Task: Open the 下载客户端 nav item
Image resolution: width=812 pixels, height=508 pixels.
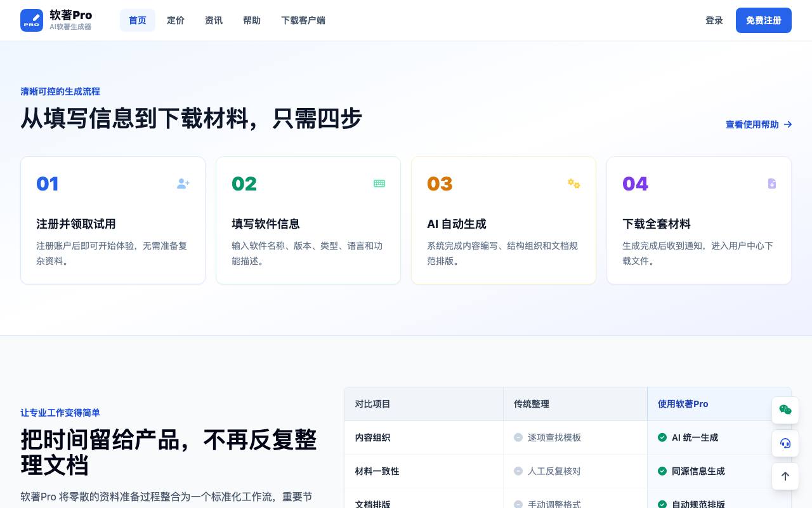Action: click(x=303, y=20)
